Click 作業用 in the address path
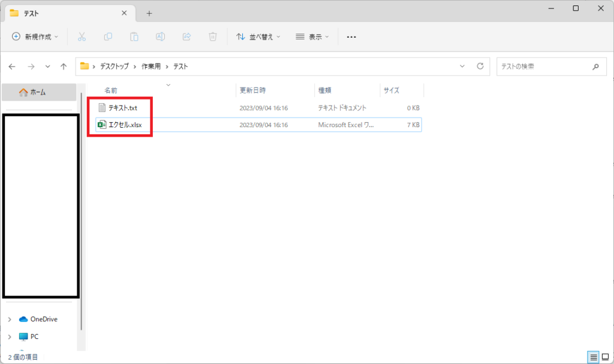This screenshot has height=364, width=614. click(151, 67)
